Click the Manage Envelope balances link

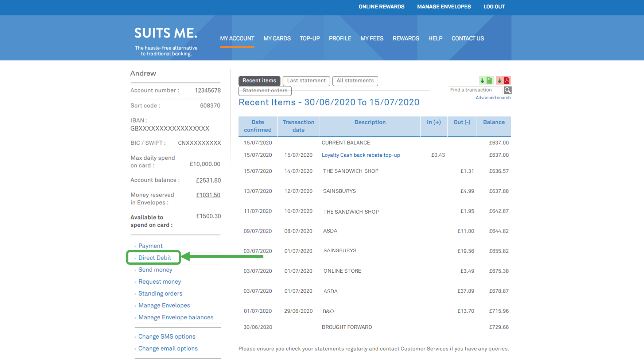[x=176, y=318]
